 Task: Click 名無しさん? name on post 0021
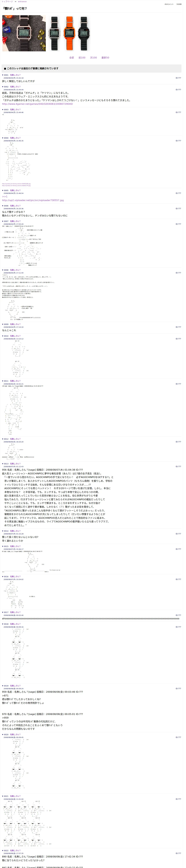(x=15, y=796)
